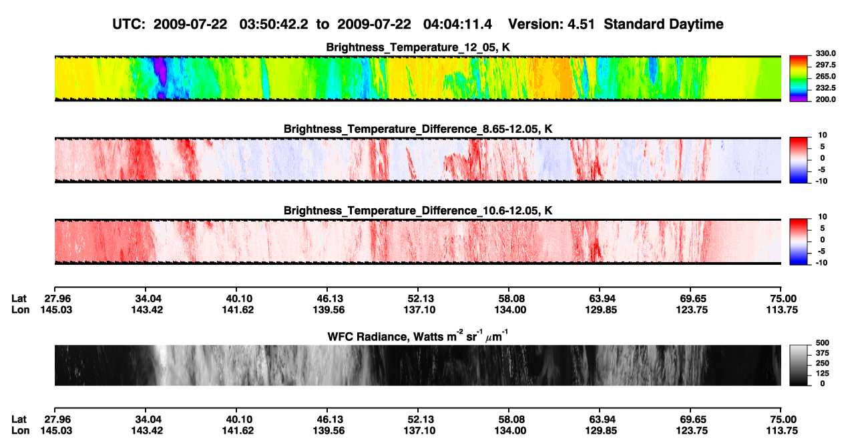
Task: Click latitude "63.94" above the WFC Radiance title
Action: (x=600, y=298)
